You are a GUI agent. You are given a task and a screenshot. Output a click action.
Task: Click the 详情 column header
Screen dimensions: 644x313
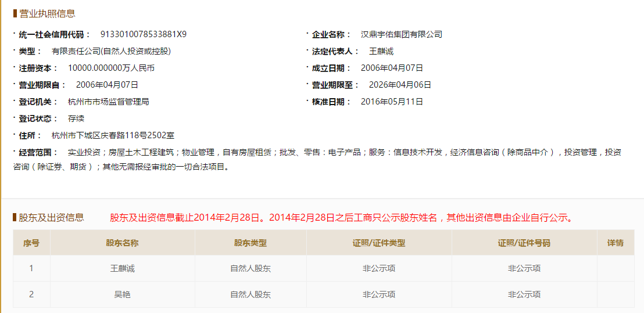click(x=616, y=243)
